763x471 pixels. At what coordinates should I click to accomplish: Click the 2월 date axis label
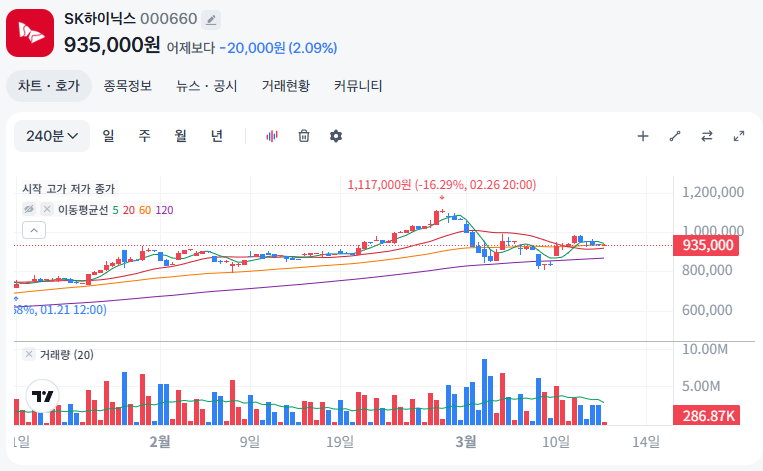click(x=160, y=442)
